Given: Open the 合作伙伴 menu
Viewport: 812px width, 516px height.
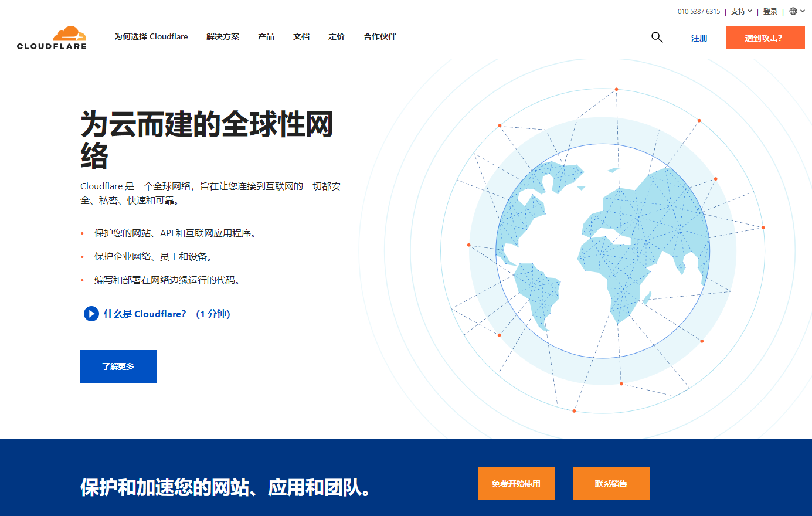Looking at the screenshot, I should (x=380, y=36).
